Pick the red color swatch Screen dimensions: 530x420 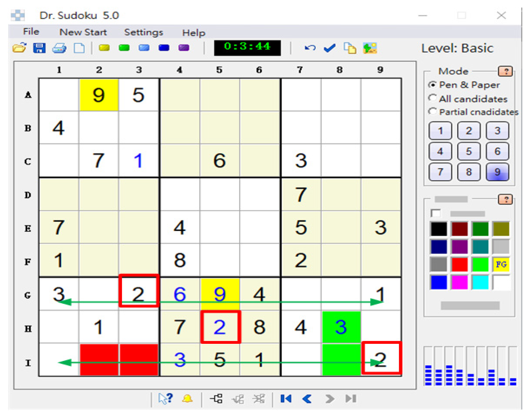459,264
